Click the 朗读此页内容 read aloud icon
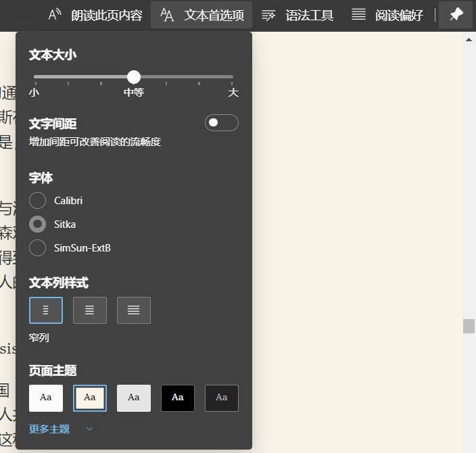This screenshot has width=476, height=453. (56, 15)
